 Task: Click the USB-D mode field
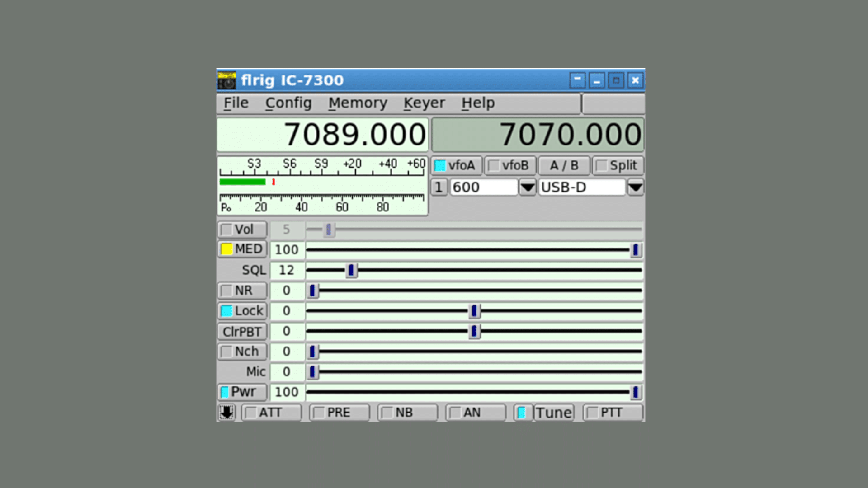(582, 187)
